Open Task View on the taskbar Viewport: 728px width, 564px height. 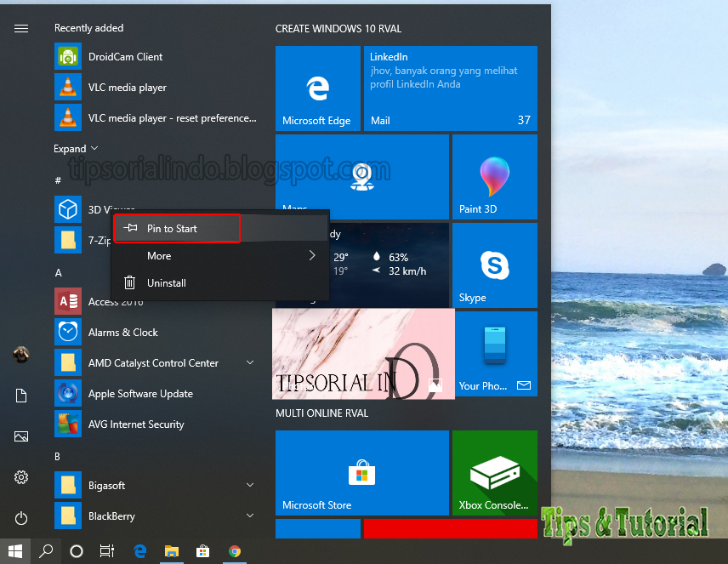click(x=107, y=551)
